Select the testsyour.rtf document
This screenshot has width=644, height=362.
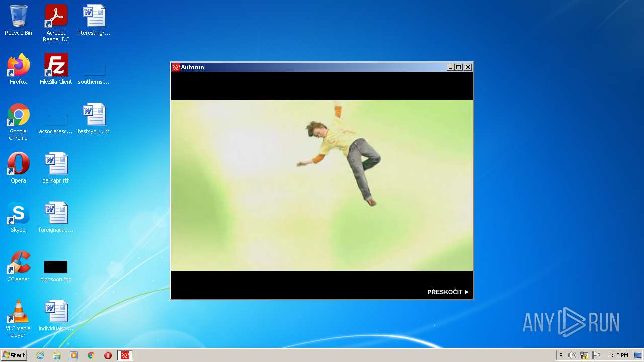(94, 119)
